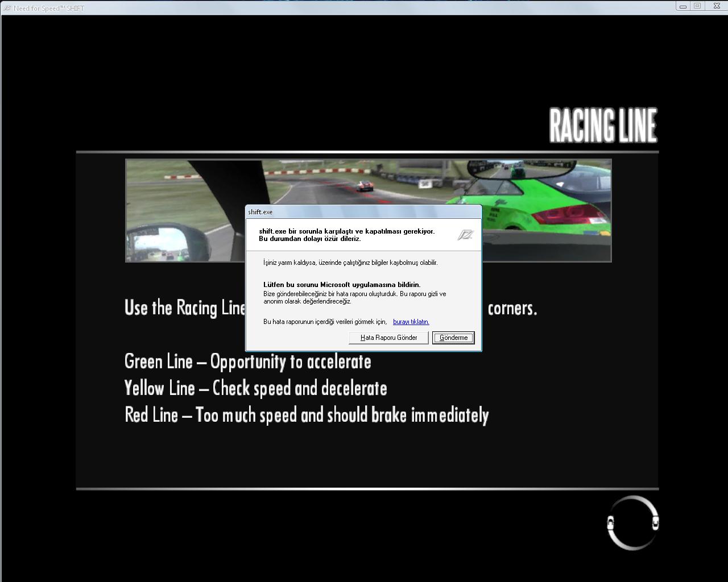The height and width of the screenshot is (582, 728).
Task: Click the racing screenshot banner image
Action: point(369,210)
